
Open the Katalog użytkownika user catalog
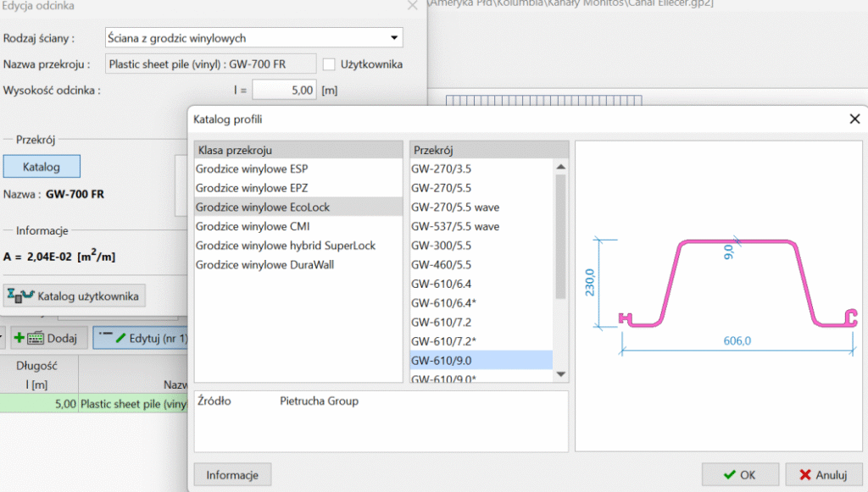pyautogui.click(x=75, y=296)
